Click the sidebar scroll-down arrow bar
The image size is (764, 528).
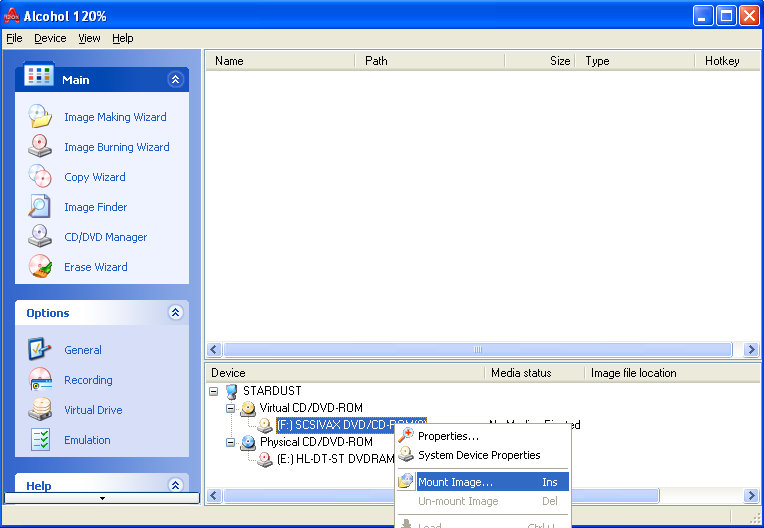(x=102, y=498)
